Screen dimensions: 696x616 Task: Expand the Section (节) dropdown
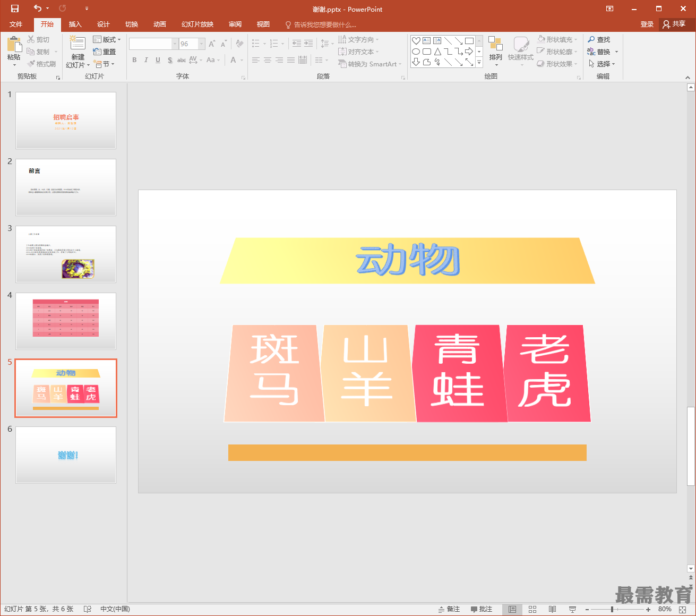104,64
